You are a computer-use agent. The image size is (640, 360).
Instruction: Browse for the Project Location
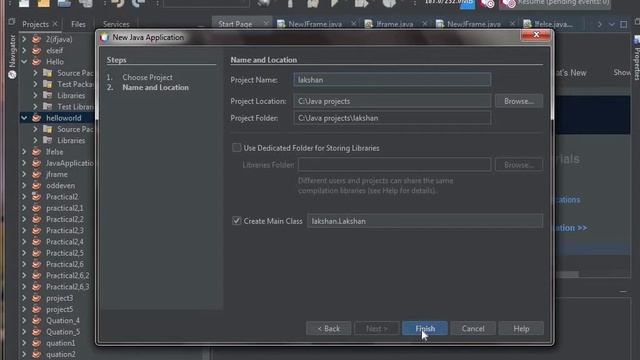[519, 101]
